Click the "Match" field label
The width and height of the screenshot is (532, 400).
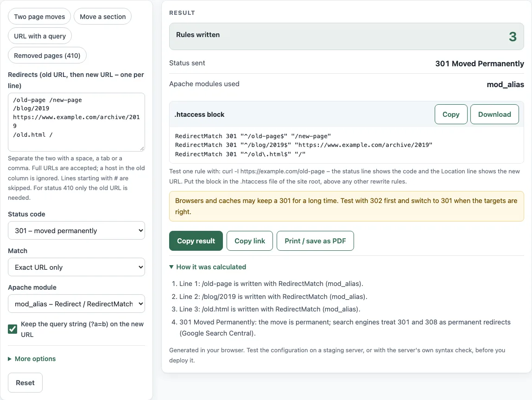click(x=18, y=251)
